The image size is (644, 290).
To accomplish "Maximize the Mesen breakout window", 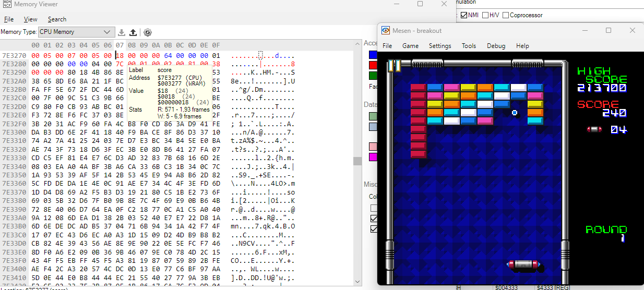I will tap(608, 31).
